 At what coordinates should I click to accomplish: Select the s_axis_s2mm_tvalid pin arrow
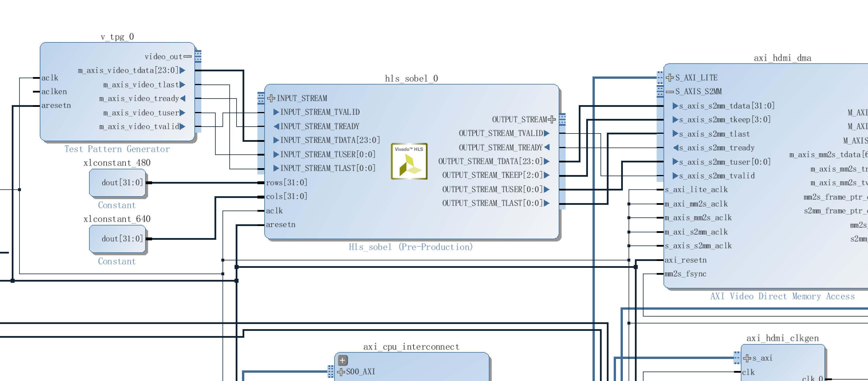675,176
